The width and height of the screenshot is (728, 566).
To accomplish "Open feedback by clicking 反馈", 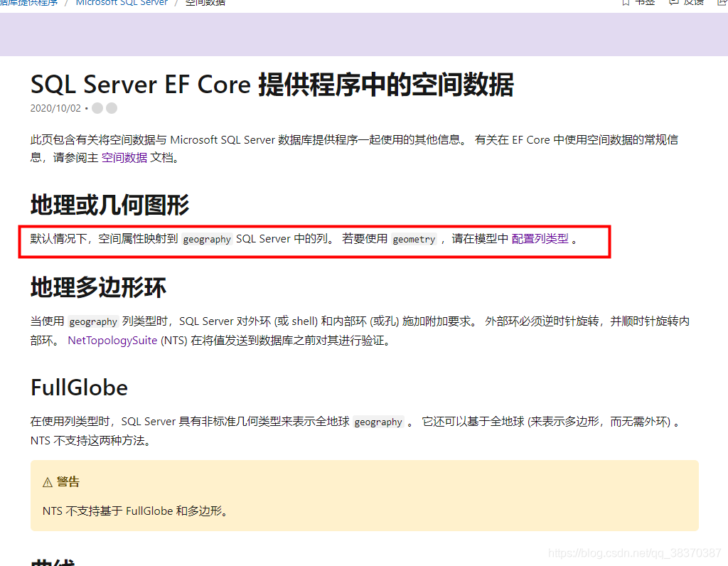I will [x=693, y=2].
